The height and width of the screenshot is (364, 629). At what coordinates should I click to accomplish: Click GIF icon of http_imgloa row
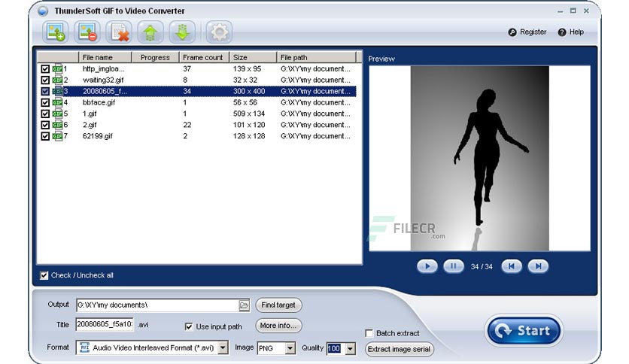(58, 69)
